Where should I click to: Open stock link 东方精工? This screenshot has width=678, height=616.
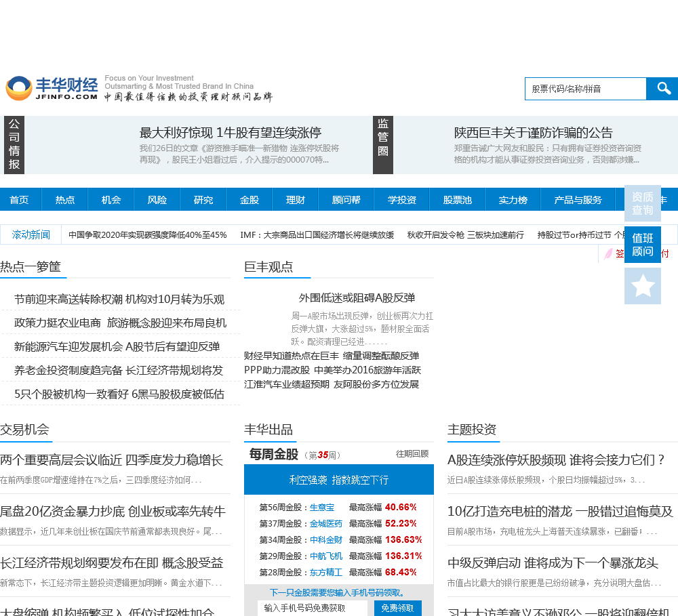326,573
